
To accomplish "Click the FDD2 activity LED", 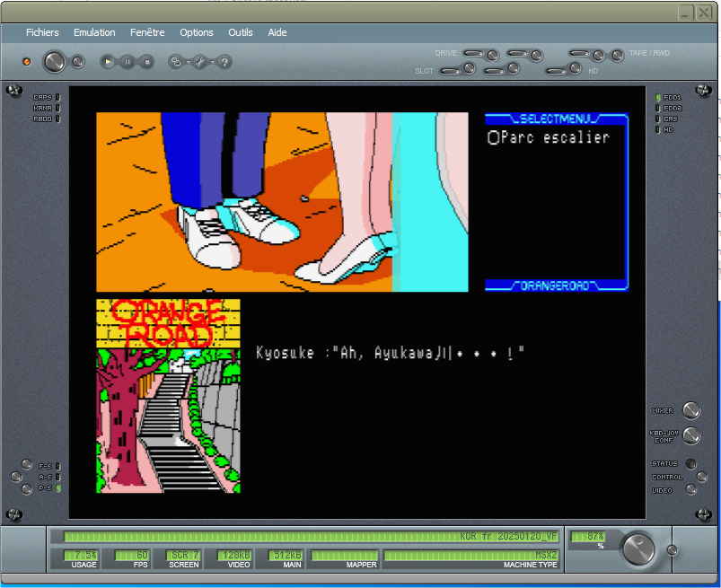I will [658, 108].
